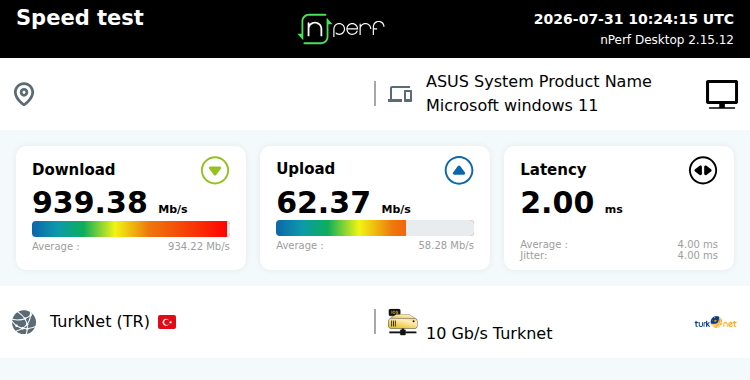The height and width of the screenshot is (380, 750).
Task: Click the Jitter label in the Latency card
Action: [x=533, y=256]
